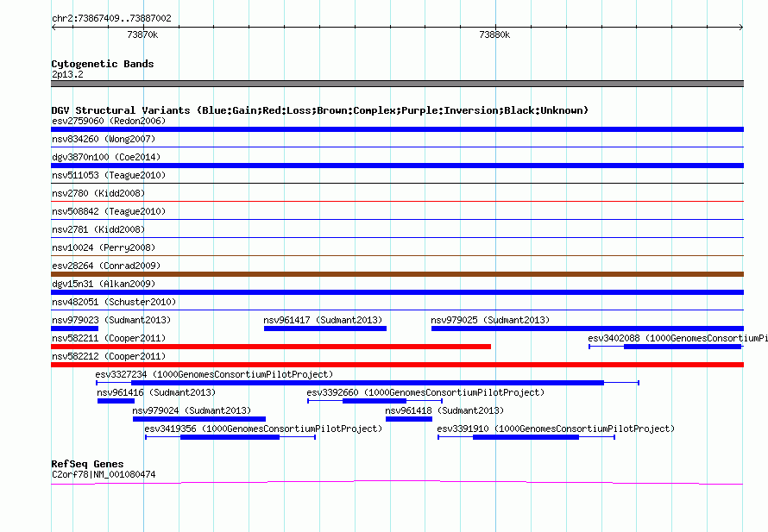Open the dgv3870n100 (Coe2014) variant
This screenshot has height=532, width=768.
[397, 166]
